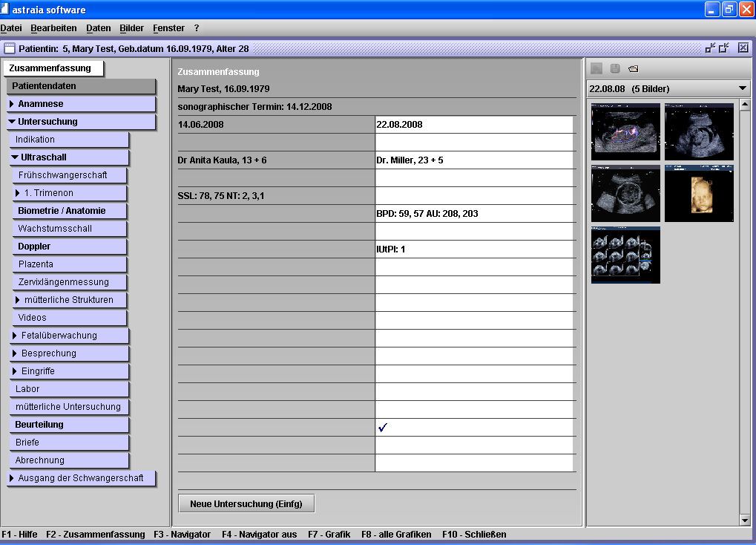Open the Bilder menu
The width and height of the screenshot is (756, 545).
coord(131,28)
